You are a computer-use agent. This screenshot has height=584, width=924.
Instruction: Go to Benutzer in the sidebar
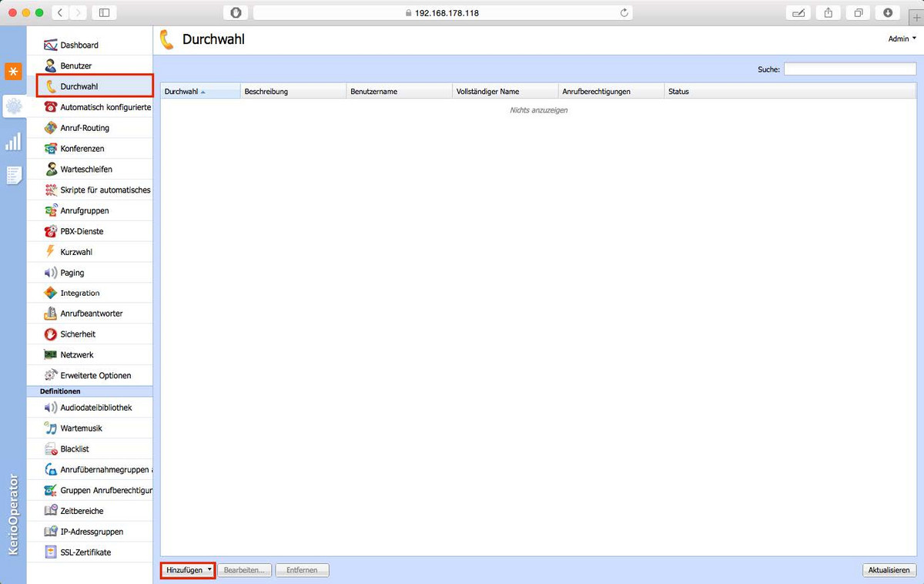tap(75, 66)
